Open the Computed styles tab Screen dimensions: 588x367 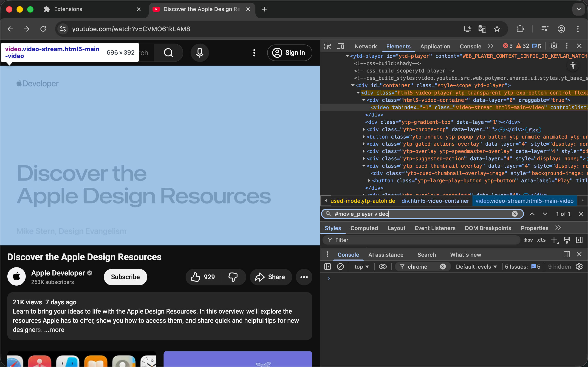[364, 228]
